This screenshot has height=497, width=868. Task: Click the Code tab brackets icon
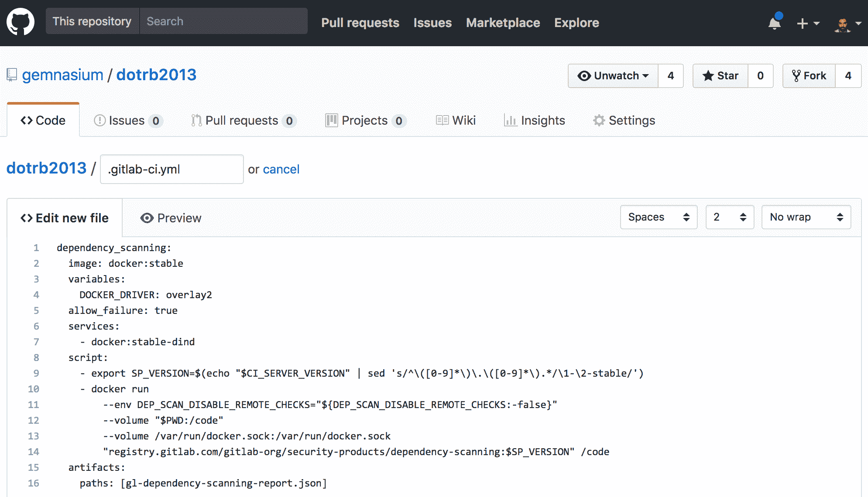click(x=27, y=120)
